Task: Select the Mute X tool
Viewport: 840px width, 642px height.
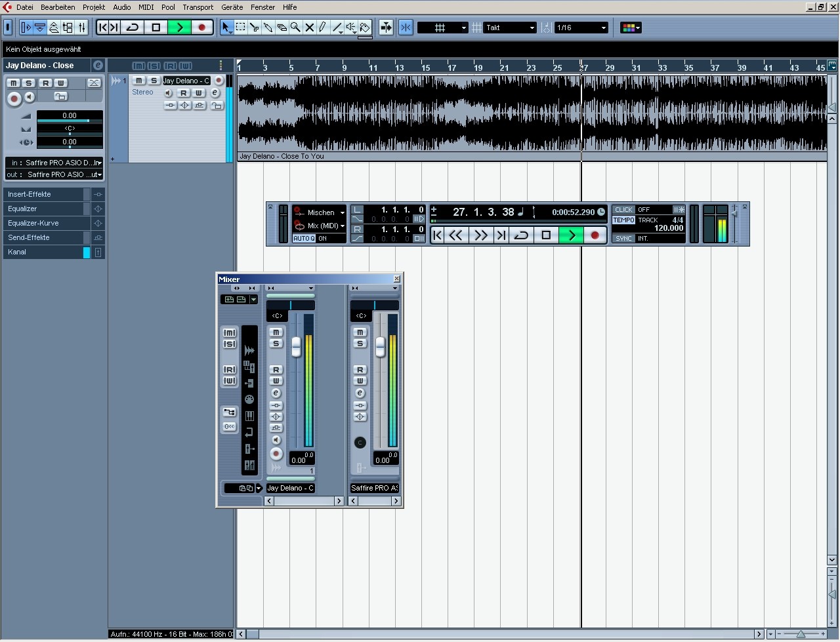Action: pos(309,28)
